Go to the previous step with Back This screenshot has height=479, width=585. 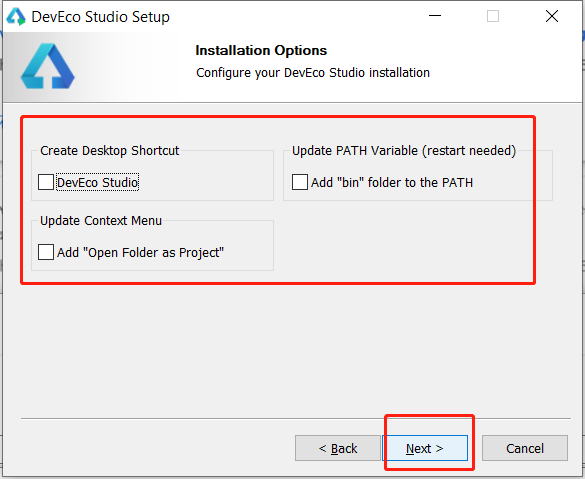pos(338,448)
